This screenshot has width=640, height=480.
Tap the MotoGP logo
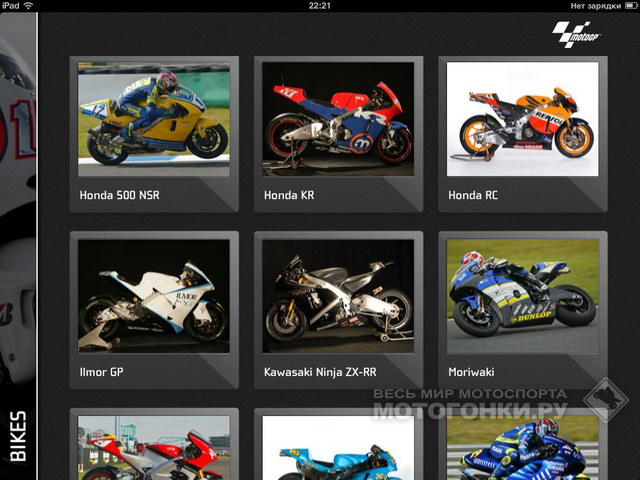pos(576,34)
